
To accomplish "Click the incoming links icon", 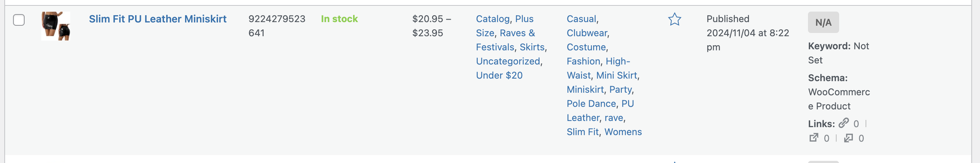I will tap(848, 138).
